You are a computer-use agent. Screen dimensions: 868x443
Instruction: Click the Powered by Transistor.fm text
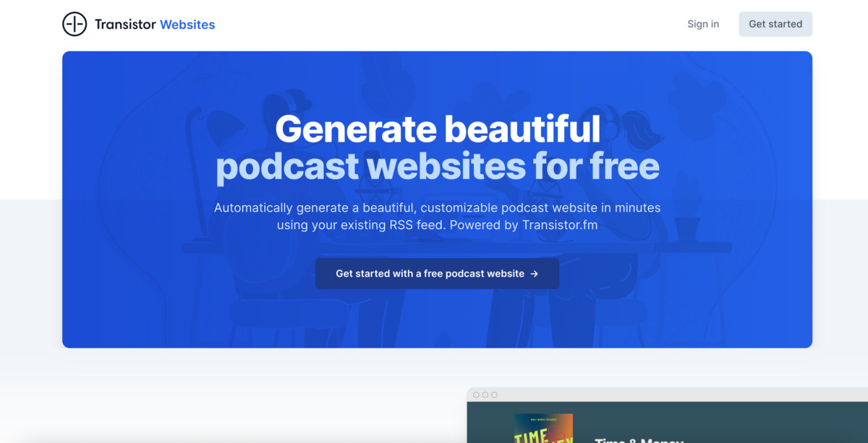(x=524, y=225)
